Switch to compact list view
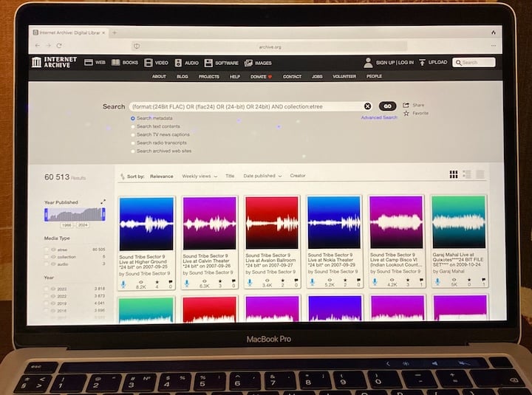Viewport: 532px width, 395px height. [x=480, y=174]
